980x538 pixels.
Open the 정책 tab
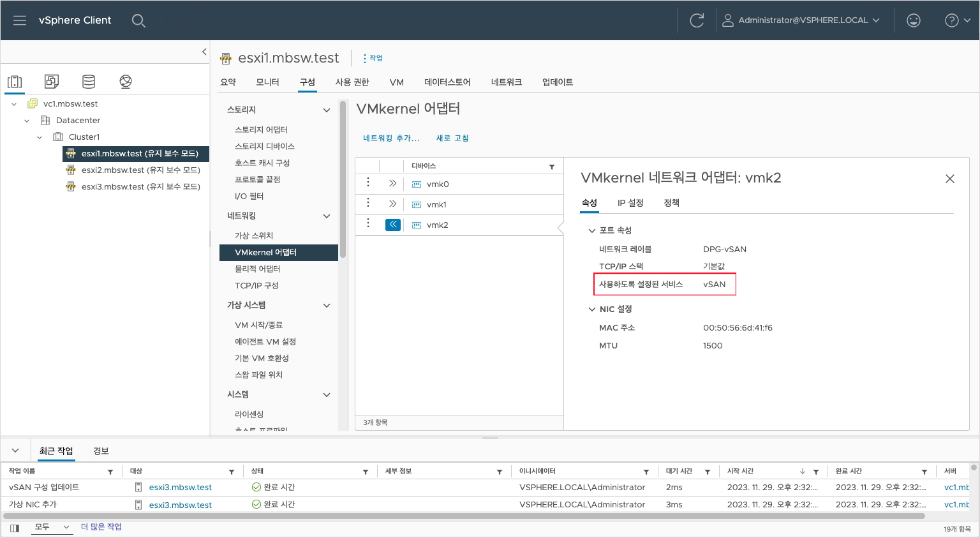click(x=671, y=203)
